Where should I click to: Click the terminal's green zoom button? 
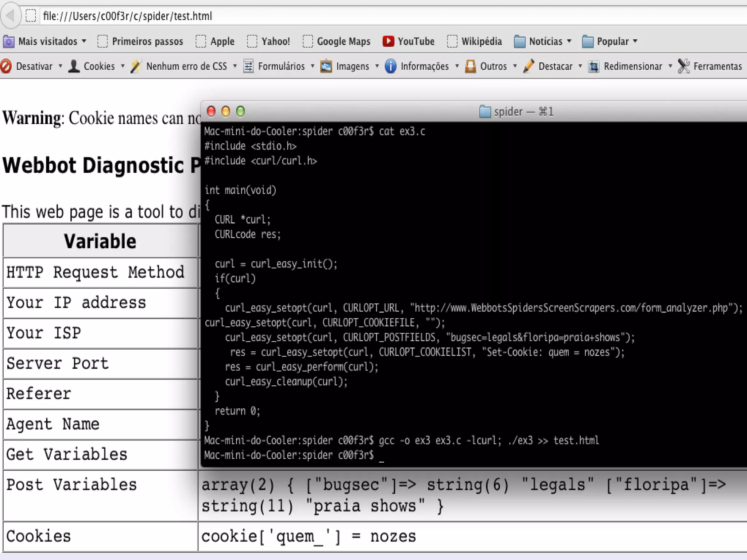coord(240,111)
